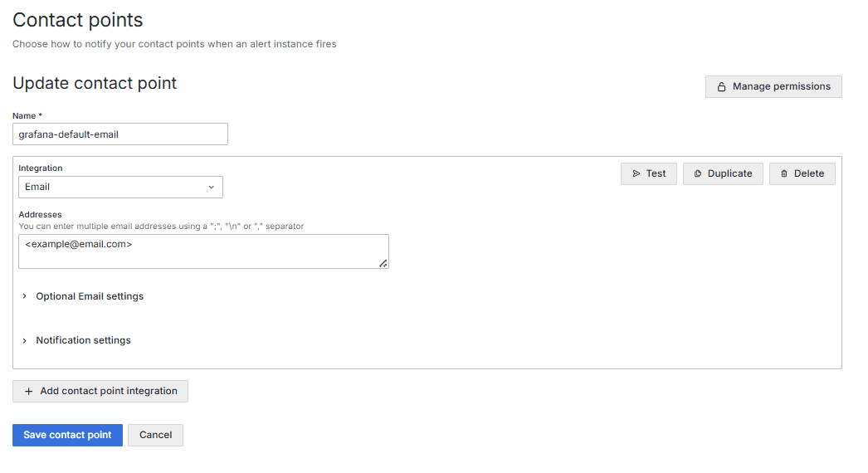Click the Notification settings label
This screenshot has height=473, width=868.
click(x=84, y=340)
